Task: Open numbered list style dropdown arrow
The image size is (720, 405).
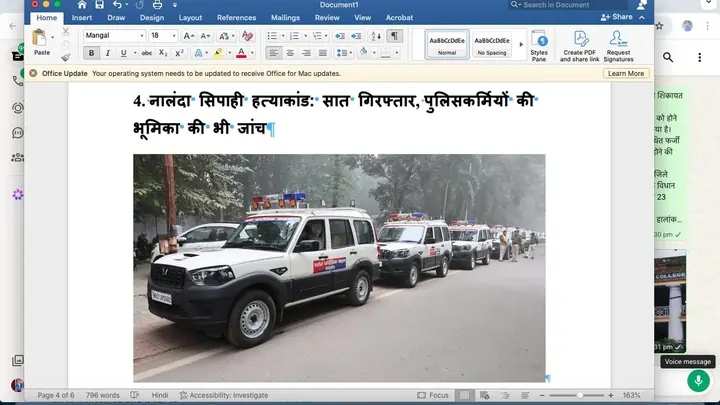Action: pyautogui.click(x=305, y=36)
